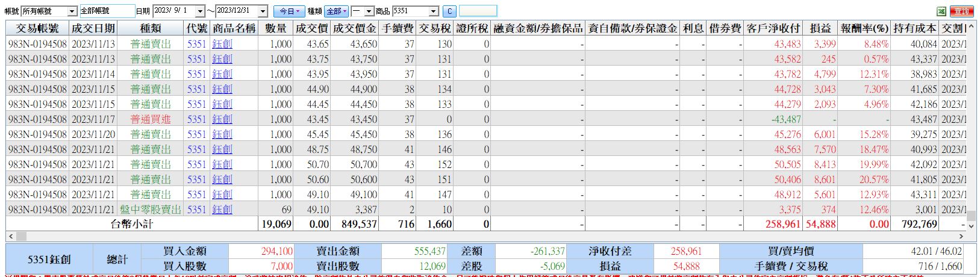Image resolution: width=980 pixels, height=277 pixels.
Task: Click the red 查詢 query button
Action: coord(963,11)
